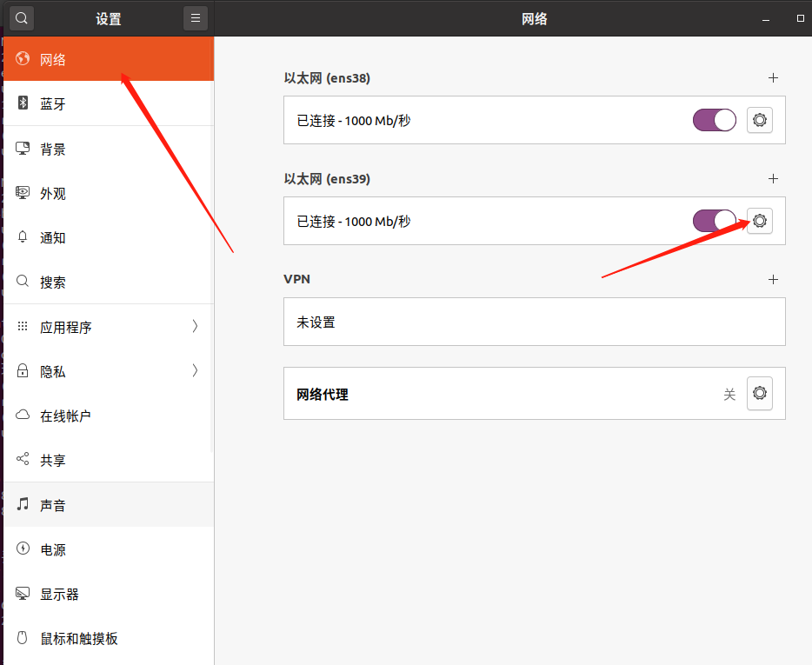Click the monitor icon beside 背景
This screenshot has height=665, width=812.
[x=23, y=149]
